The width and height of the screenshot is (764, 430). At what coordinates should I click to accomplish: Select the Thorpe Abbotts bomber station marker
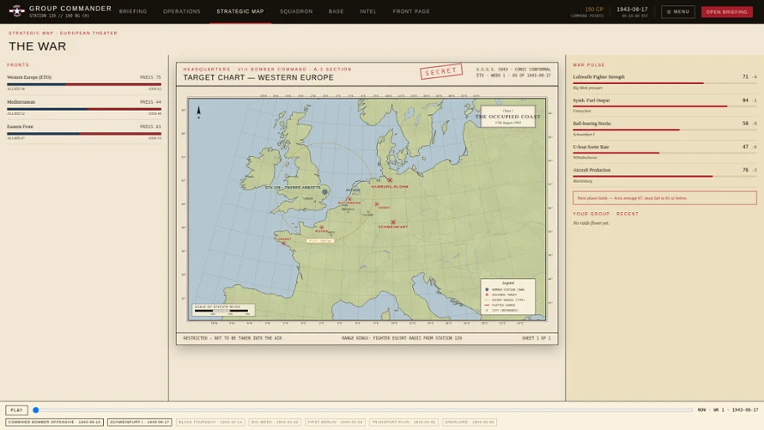[325, 192]
